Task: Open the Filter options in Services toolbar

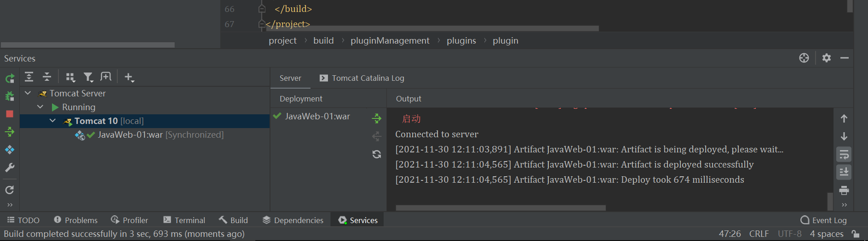Action: click(88, 77)
